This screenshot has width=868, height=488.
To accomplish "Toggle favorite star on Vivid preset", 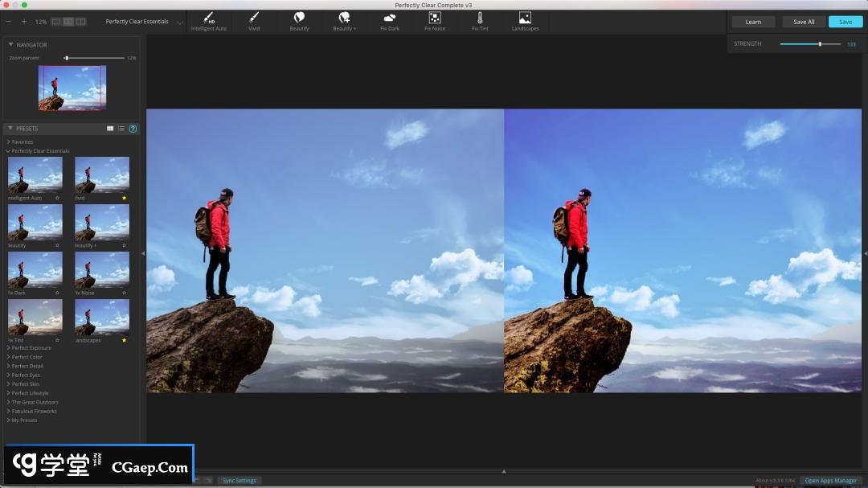I will tap(124, 198).
